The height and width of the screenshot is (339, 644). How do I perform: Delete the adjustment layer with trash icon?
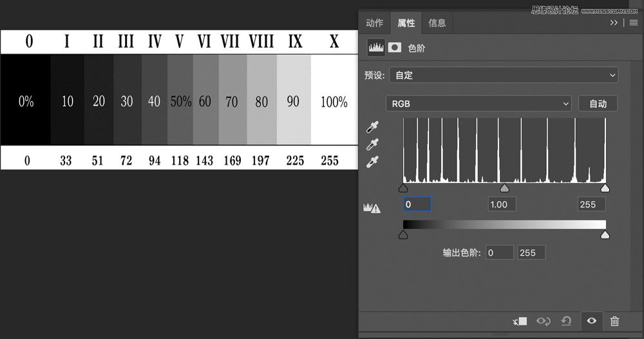coord(614,321)
